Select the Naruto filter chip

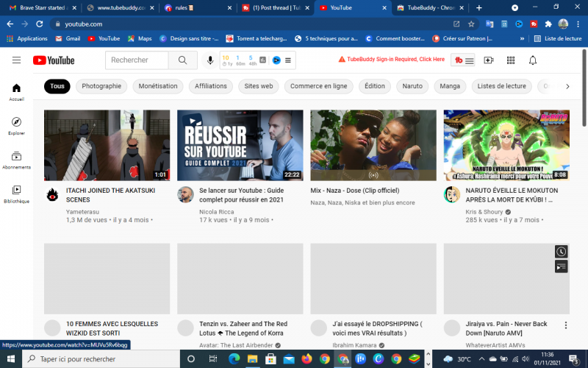[x=412, y=86]
